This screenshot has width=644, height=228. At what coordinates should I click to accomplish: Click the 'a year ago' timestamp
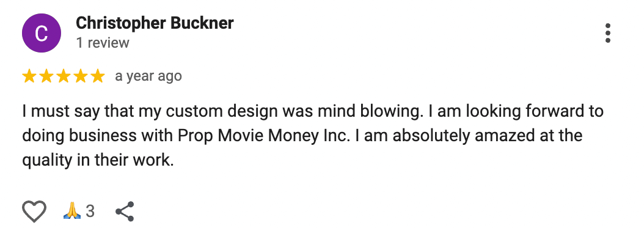click(x=148, y=76)
